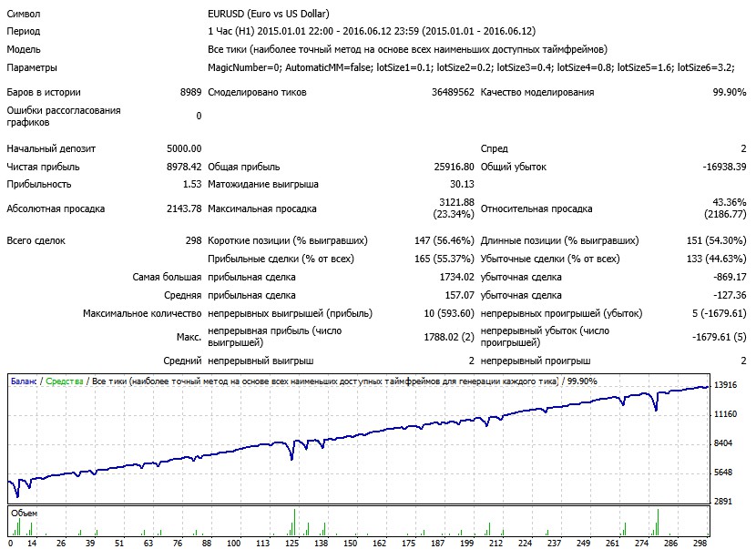Click the 'Символ' label
This screenshot has height=549, width=756.
[24, 14]
